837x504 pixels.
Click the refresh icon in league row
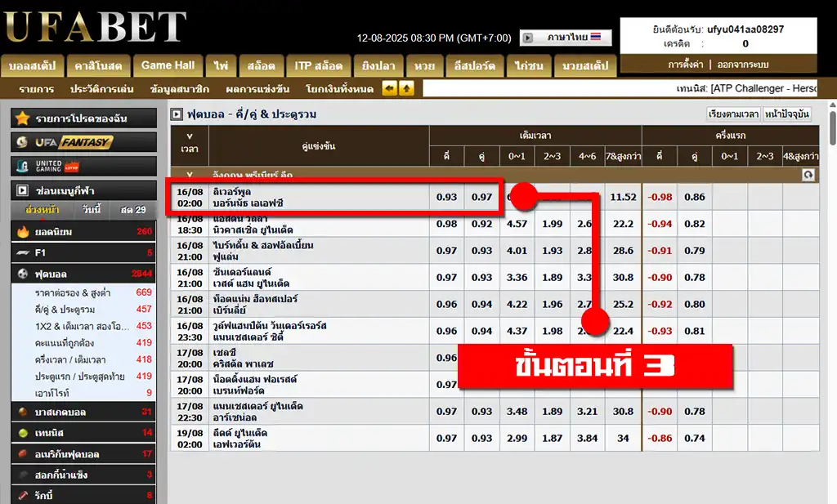coord(808,175)
